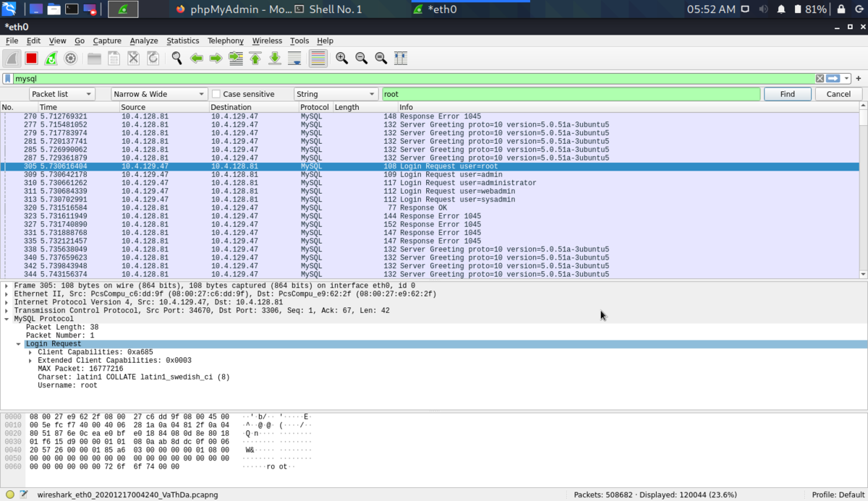The width and height of the screenshot is (868, 501).
Task: Click the search field containing root
Action: tap(571, 94)
